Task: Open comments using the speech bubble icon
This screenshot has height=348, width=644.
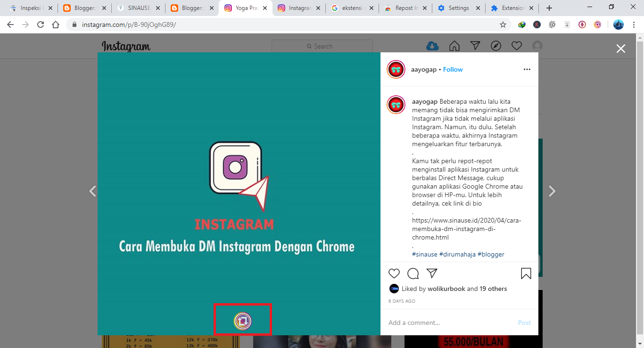Action: click(413, 273)
